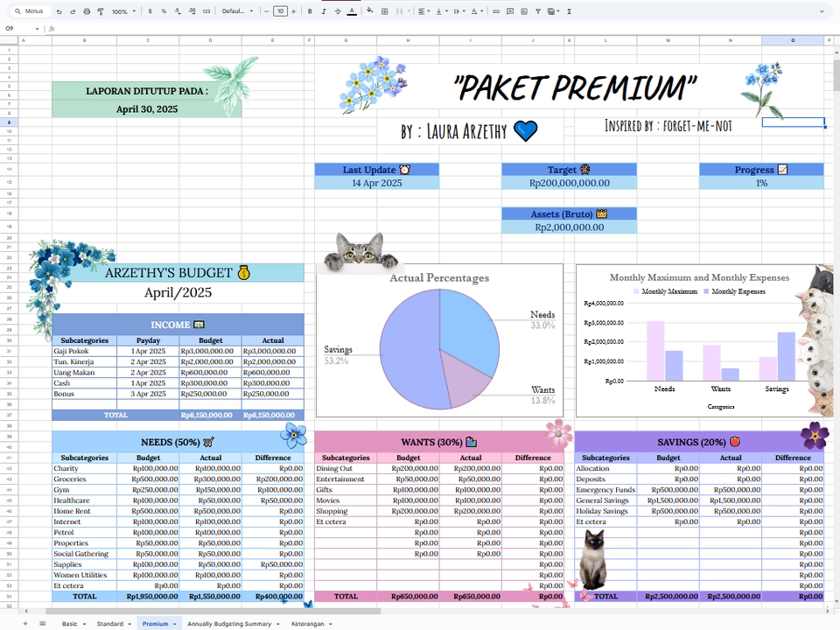Expand the borders options dropdown

[x=384, y=10]
